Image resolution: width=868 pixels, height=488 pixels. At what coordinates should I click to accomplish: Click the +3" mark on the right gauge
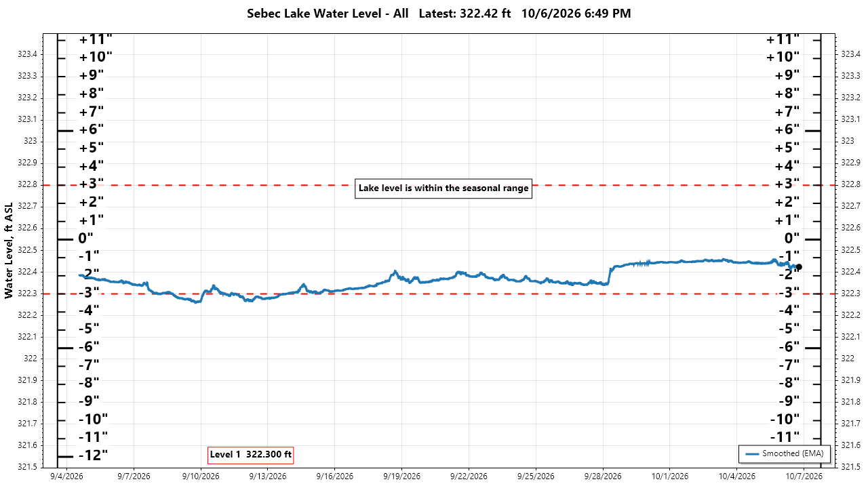[787, 184]
